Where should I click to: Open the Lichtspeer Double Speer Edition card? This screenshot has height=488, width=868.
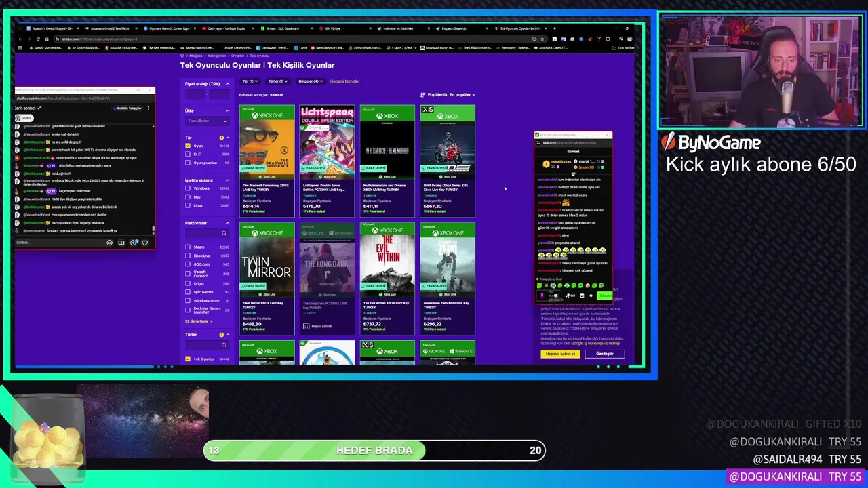(x=327, y=161)
